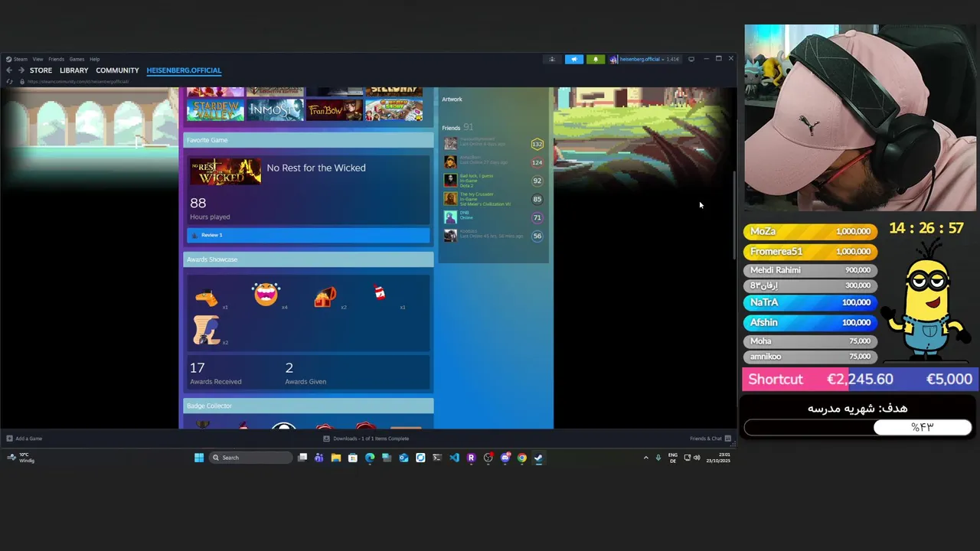Open friend with level 132 badge
The height and width of the screenshot is (551, 980).
tap(494, 143)
